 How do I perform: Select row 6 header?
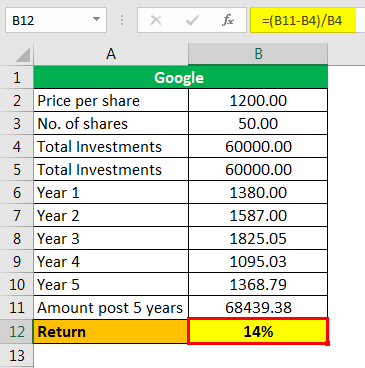tap(17, 192)
